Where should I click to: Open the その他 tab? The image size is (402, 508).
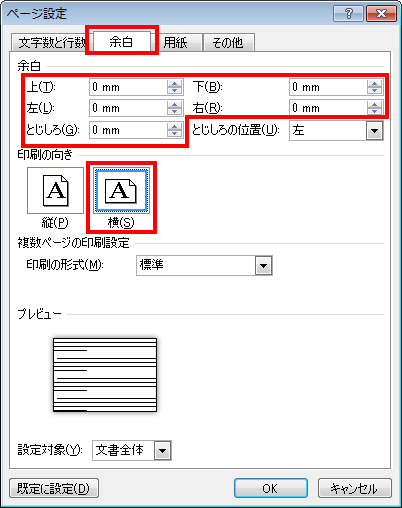[228, 42]
